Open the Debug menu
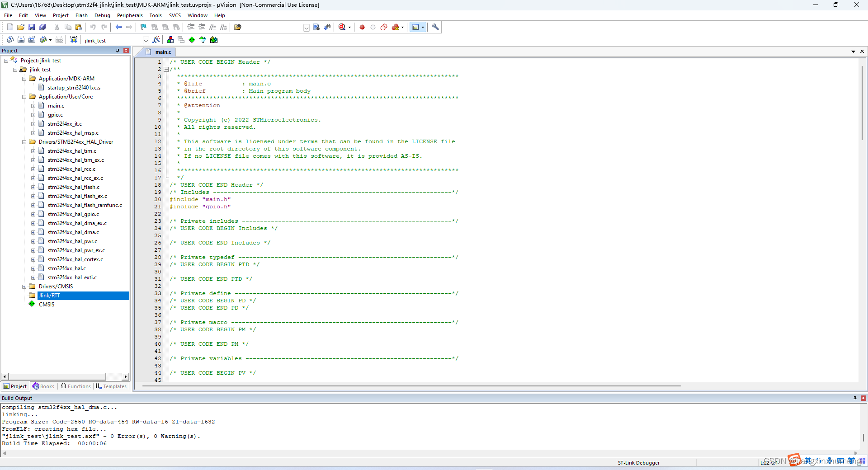Viewport: 868px width, 470px height. coord(102,15)
